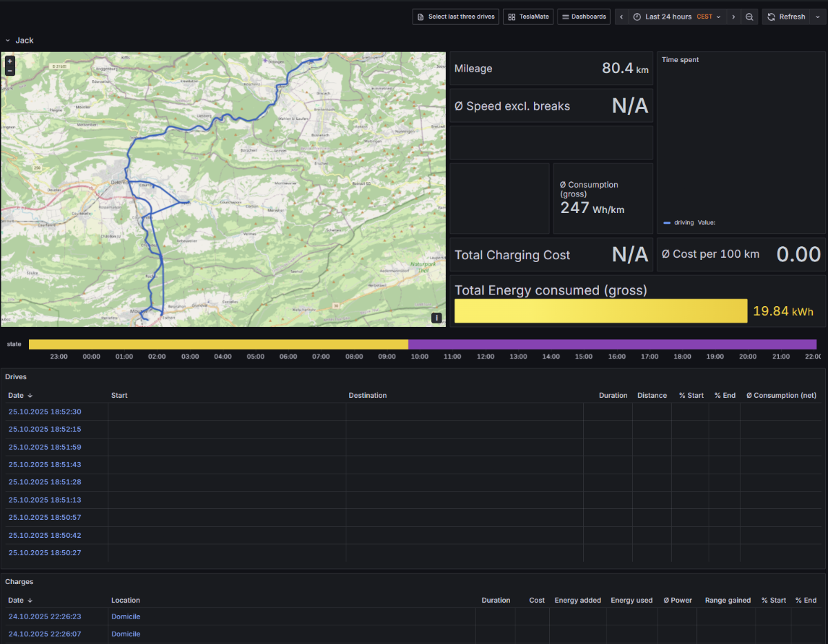This screenshot has height=644, width=828.
Task: Collapse the Jack row section
Action: pos(8,41)
